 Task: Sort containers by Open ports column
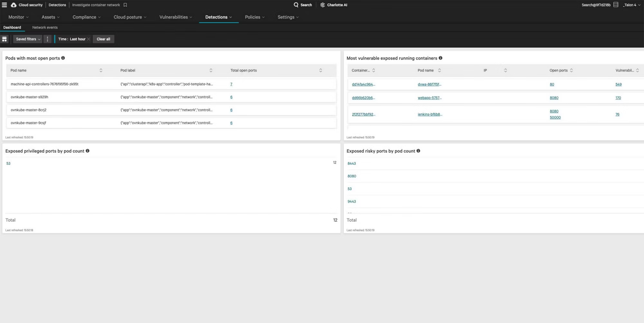pos(571,70)
